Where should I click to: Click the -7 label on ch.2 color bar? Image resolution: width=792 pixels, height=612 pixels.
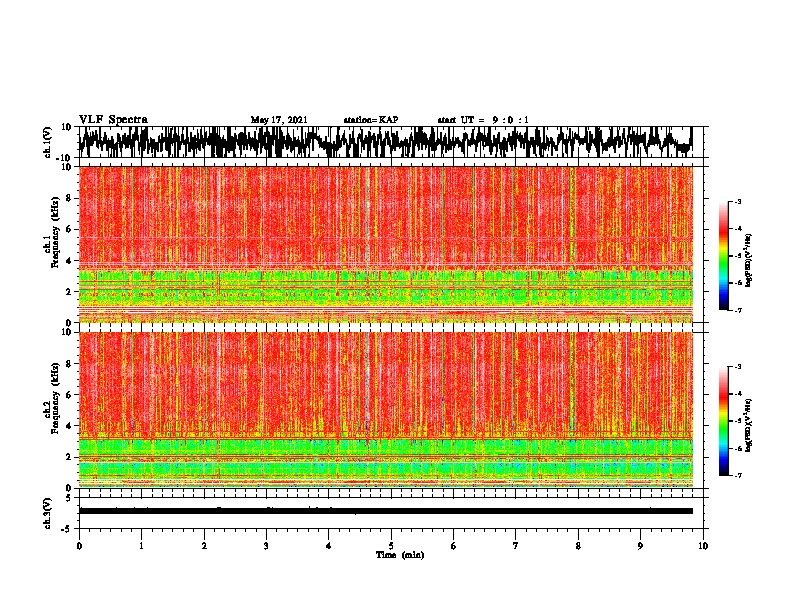tap(737, 475)
